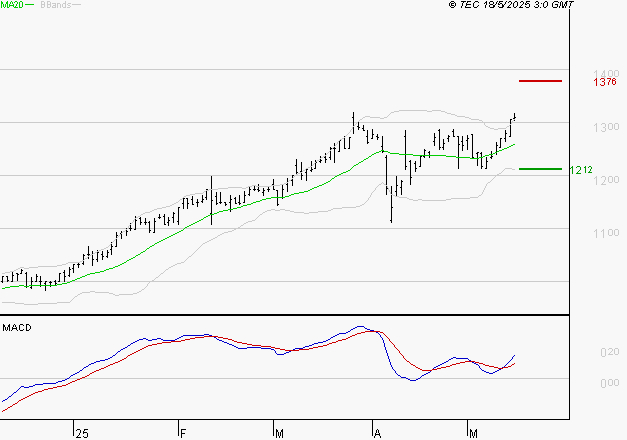Click the 1300 price axis label
This screenshot has height=440, width=627.
pos(606,127)
